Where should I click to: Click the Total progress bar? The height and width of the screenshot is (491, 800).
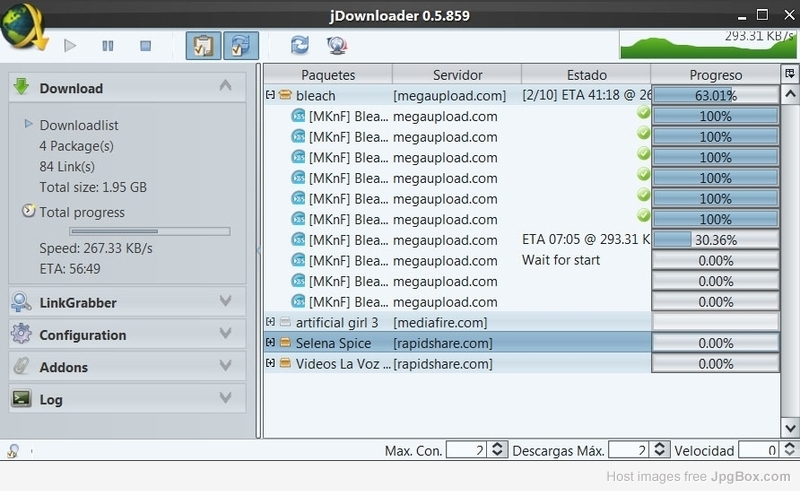click(x=150, y=231)
